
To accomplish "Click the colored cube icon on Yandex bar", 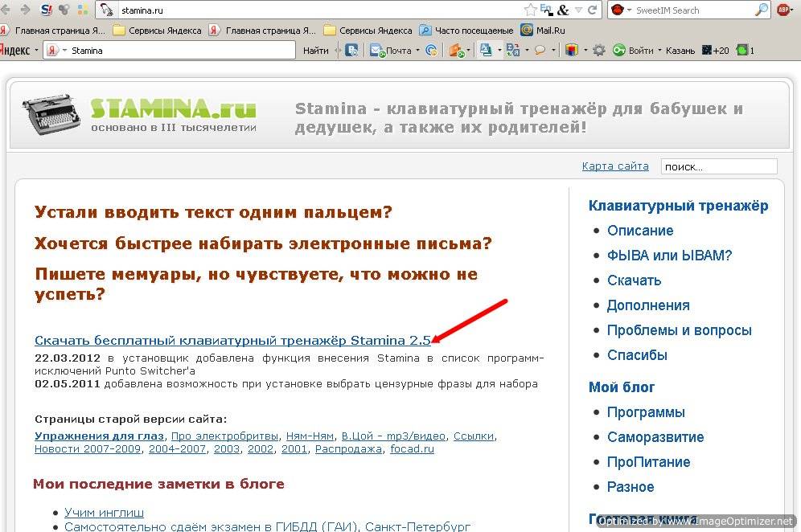I will [x=572, y=50].
